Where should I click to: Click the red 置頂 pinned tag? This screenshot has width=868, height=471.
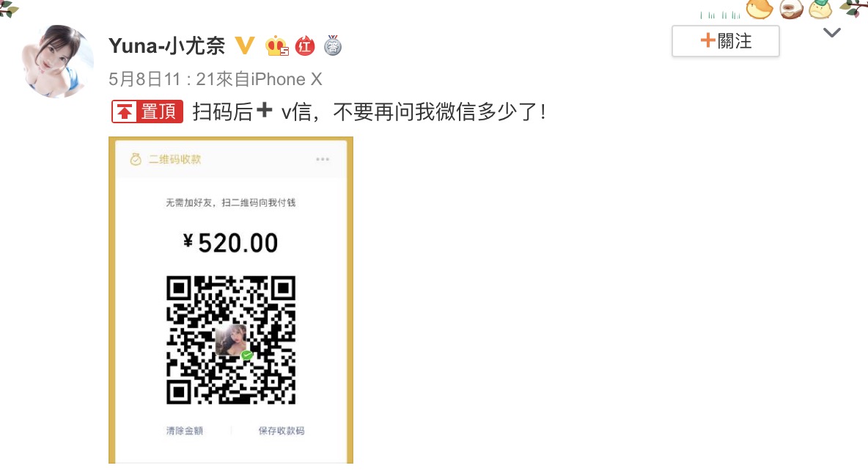(147, 112)
